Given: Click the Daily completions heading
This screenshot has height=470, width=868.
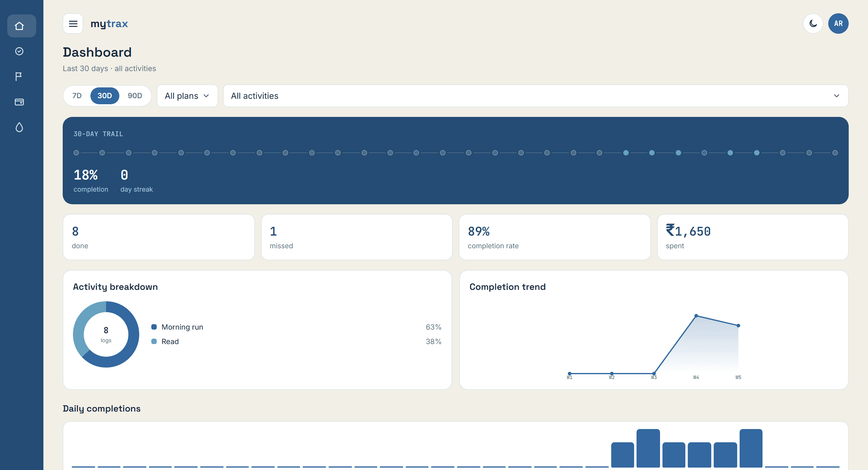Looking at the screenshot, I should point(102,408).
